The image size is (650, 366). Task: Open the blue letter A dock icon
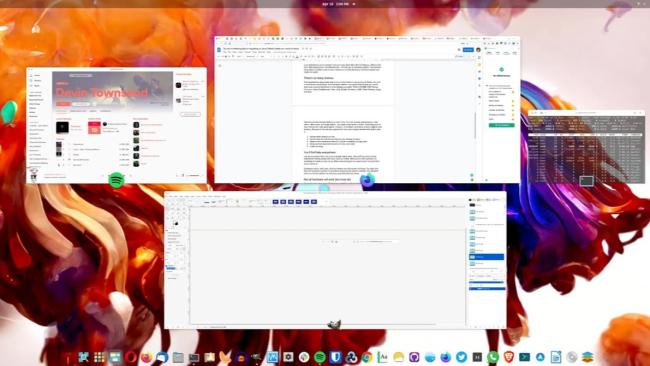pos(540,357)
